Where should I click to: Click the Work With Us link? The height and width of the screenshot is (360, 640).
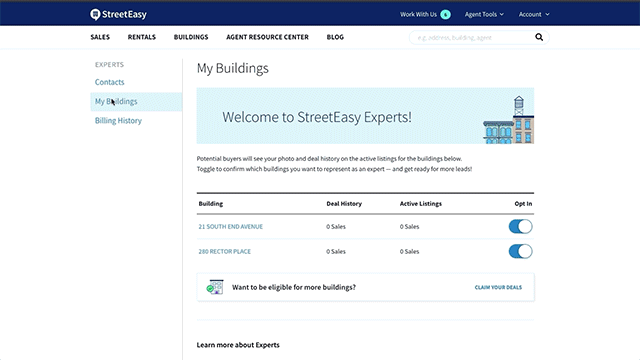pyautogui.click(x=418, y=14)
